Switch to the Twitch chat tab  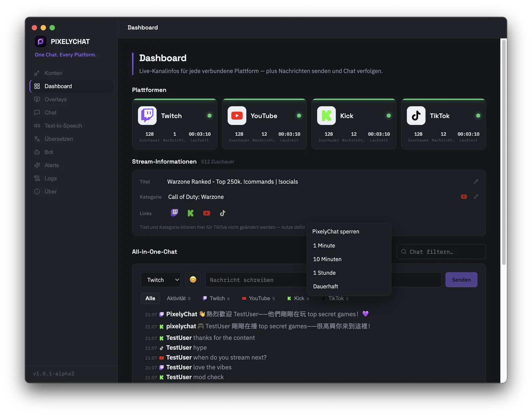216,299
